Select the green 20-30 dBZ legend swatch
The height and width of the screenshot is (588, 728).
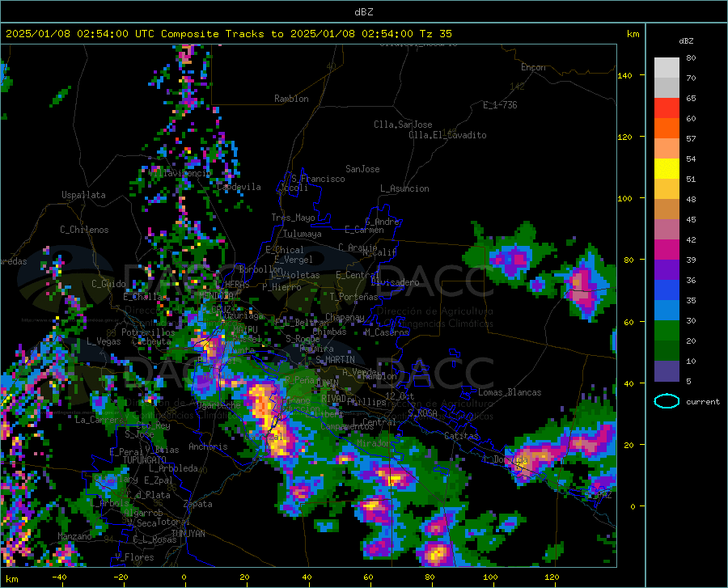coord(667,331)
